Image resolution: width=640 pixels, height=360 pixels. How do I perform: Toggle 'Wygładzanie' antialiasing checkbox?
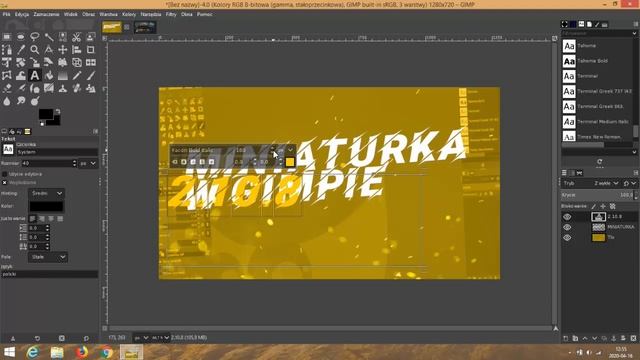coord(4,182)
